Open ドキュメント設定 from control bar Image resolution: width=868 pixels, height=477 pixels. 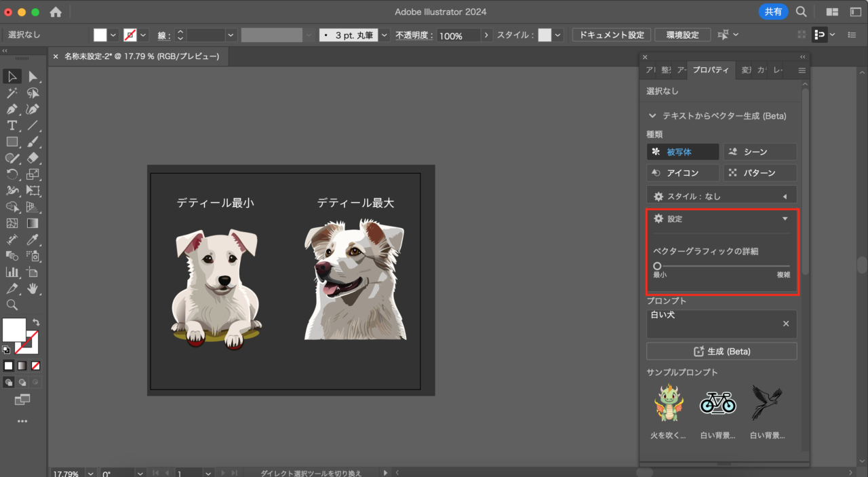coord(612,35)
